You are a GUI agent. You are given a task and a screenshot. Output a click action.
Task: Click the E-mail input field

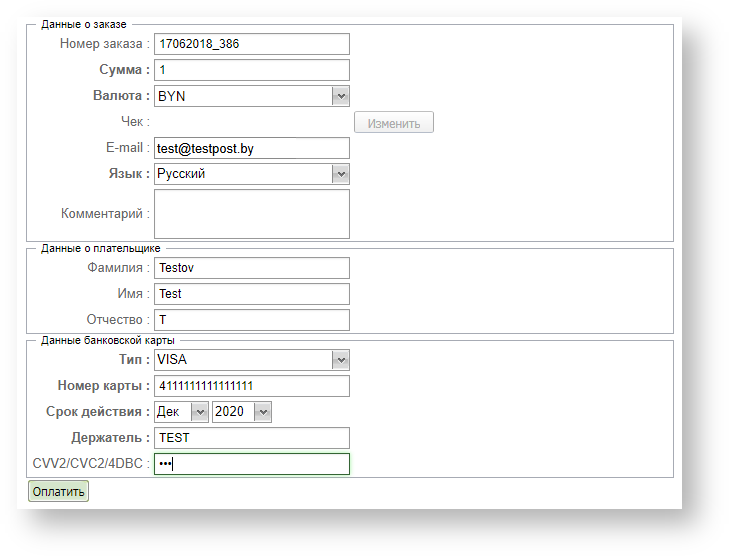tap(251, 148)
